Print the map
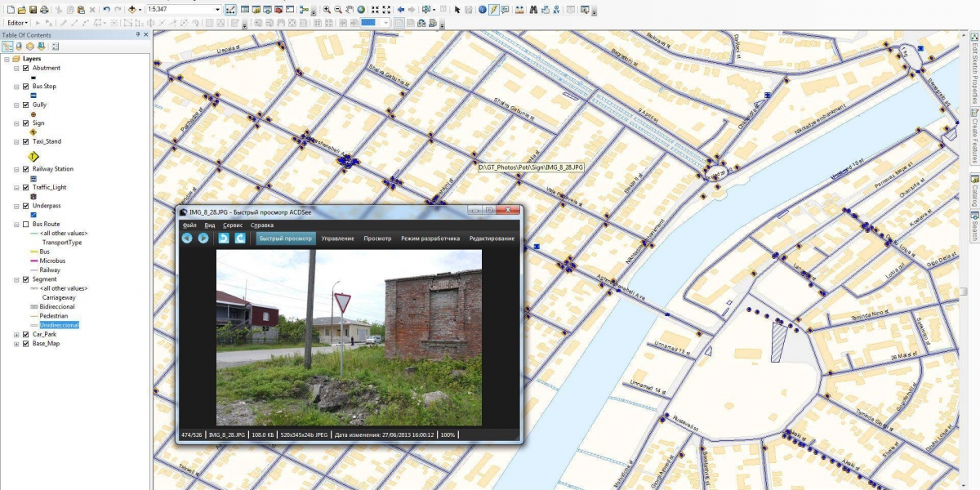 tap(44, 9)
